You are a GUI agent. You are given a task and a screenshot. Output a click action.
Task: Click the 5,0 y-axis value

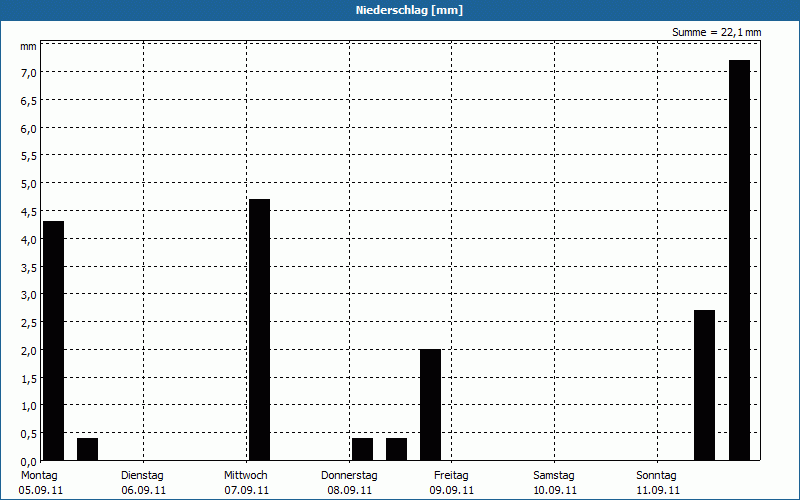pos(29,184)
